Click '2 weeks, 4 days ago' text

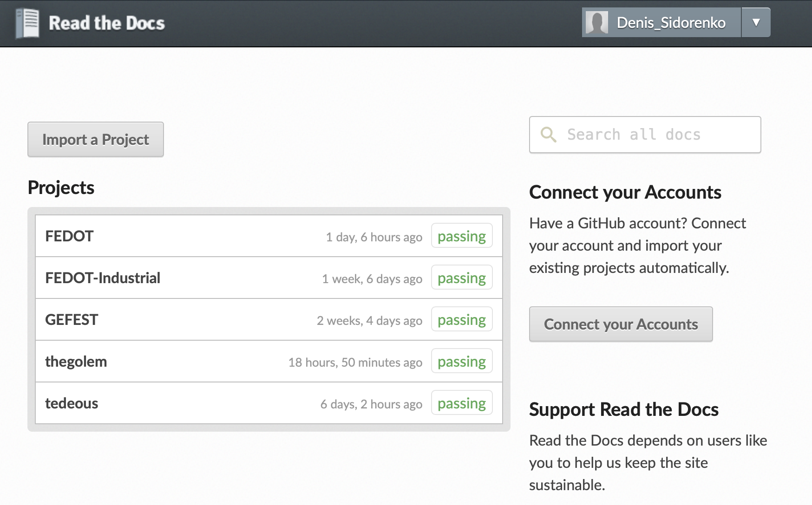coord(369,320)
